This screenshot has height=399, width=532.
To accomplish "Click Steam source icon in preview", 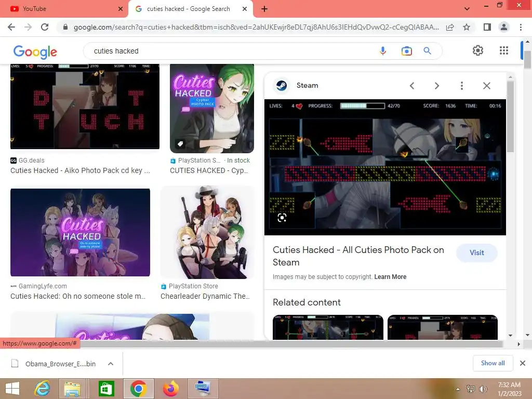I will coord(281,86).
